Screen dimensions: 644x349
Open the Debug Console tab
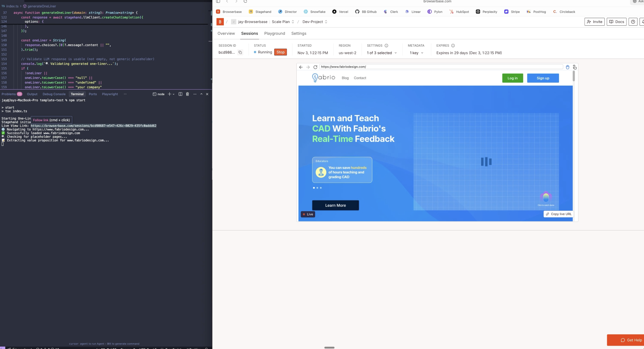point(54,94)
